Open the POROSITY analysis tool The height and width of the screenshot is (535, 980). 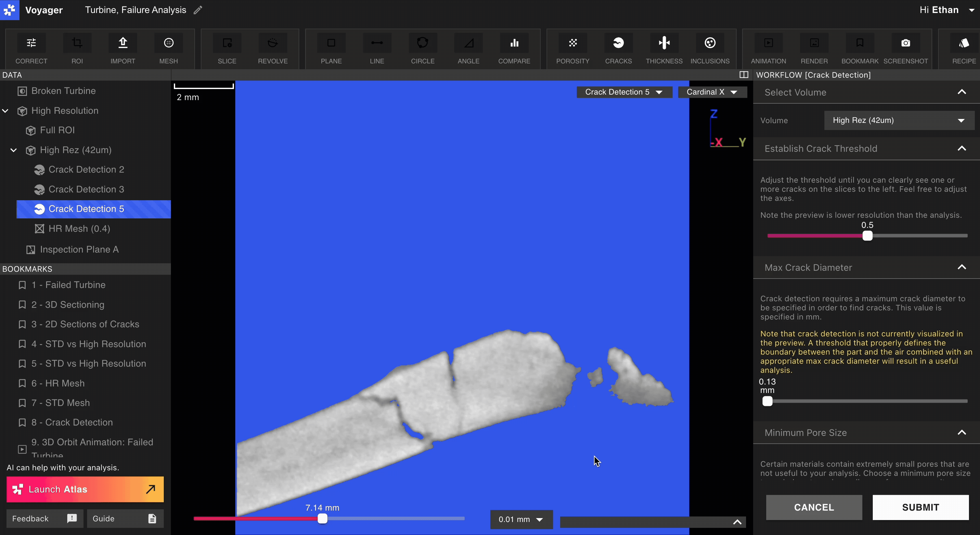coord(573,49)
